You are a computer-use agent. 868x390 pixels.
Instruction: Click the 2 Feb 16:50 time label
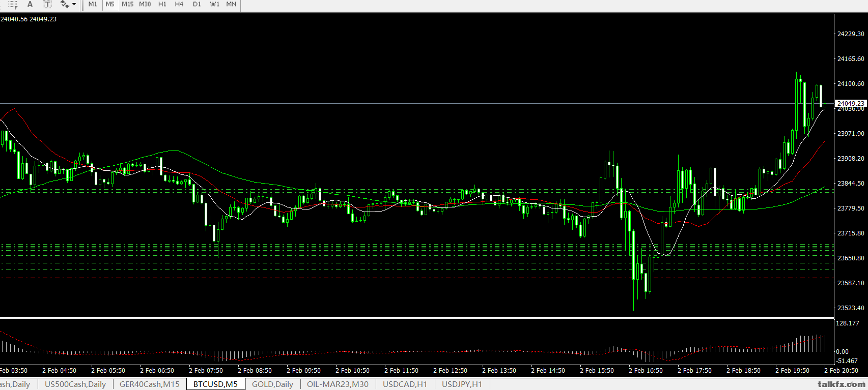[x=646, y=371]
